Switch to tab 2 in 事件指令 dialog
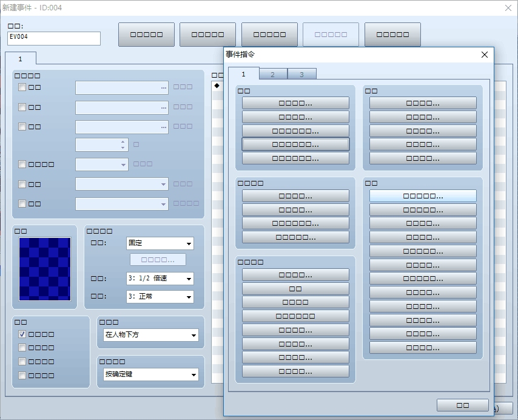 tap(273, 74)
